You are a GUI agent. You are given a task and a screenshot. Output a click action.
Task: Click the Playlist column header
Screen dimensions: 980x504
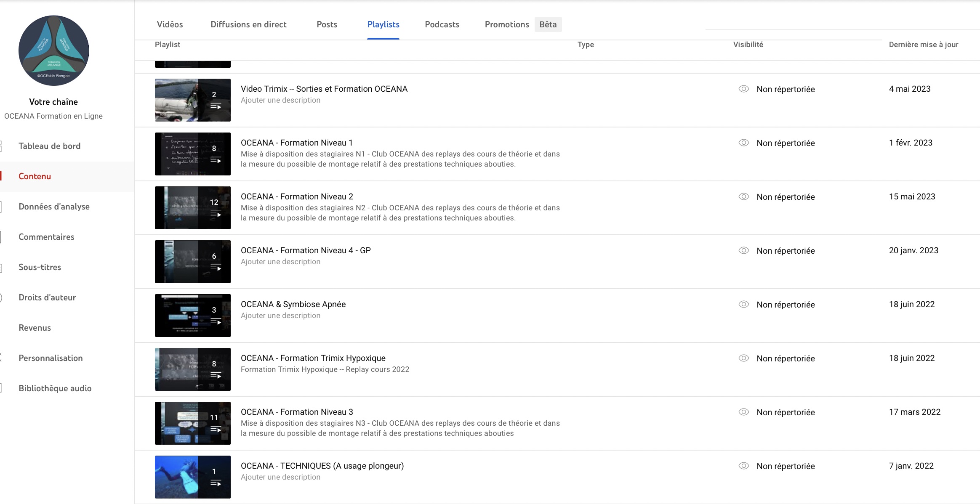click(x=167, y=45)
